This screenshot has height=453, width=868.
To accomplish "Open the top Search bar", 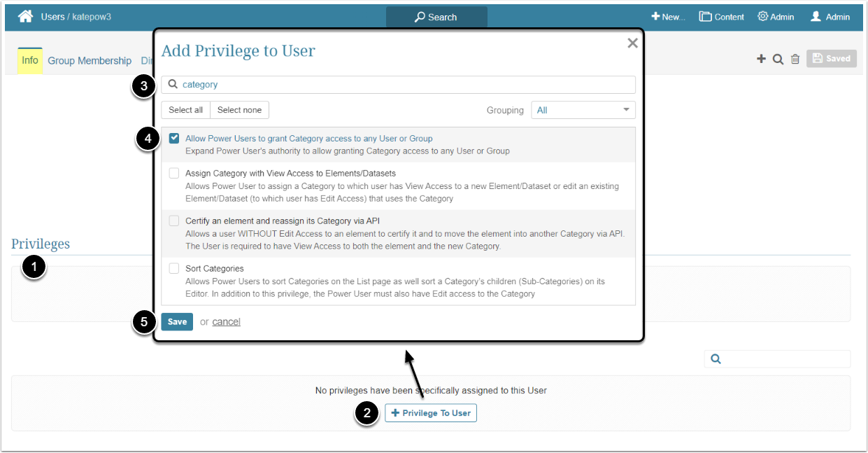I will (x=436, y=17).
